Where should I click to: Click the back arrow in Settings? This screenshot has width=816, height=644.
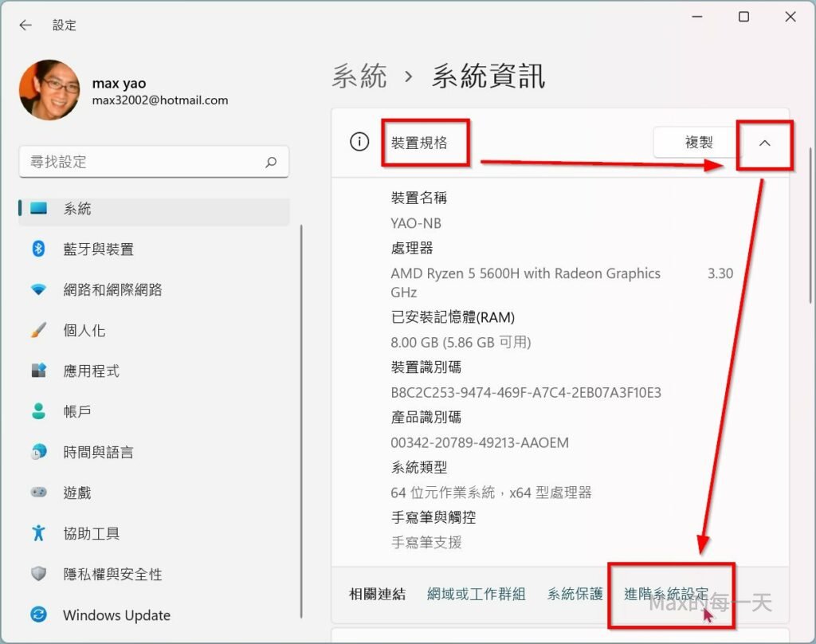tap(25, 25)
